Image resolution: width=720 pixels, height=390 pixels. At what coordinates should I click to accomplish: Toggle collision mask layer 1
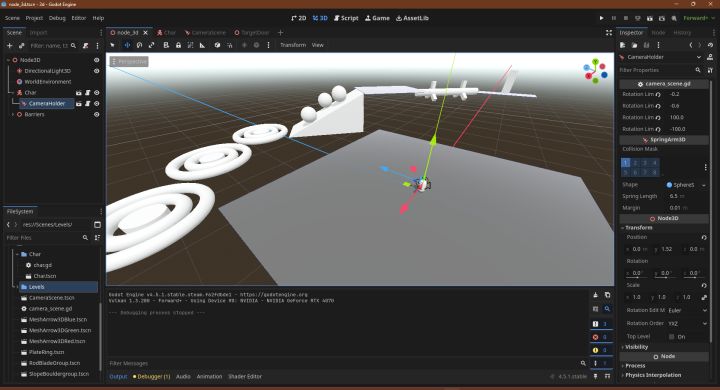tap(625, 163)
